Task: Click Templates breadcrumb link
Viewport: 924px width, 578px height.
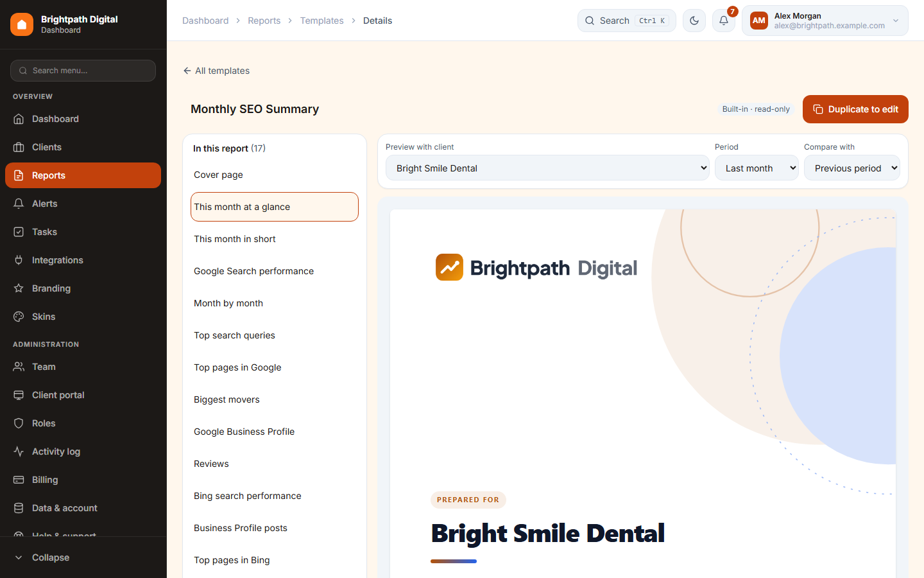Action: (x=321, y=21)
